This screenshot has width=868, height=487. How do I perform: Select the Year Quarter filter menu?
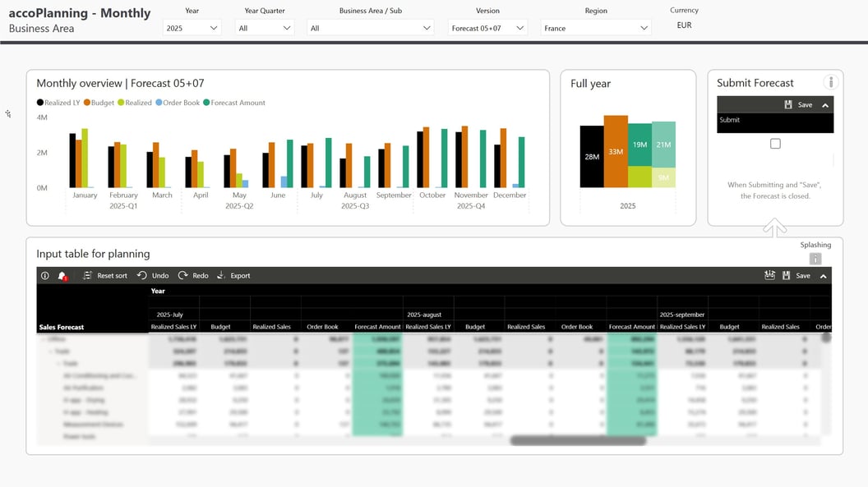(x=263, y=27)
